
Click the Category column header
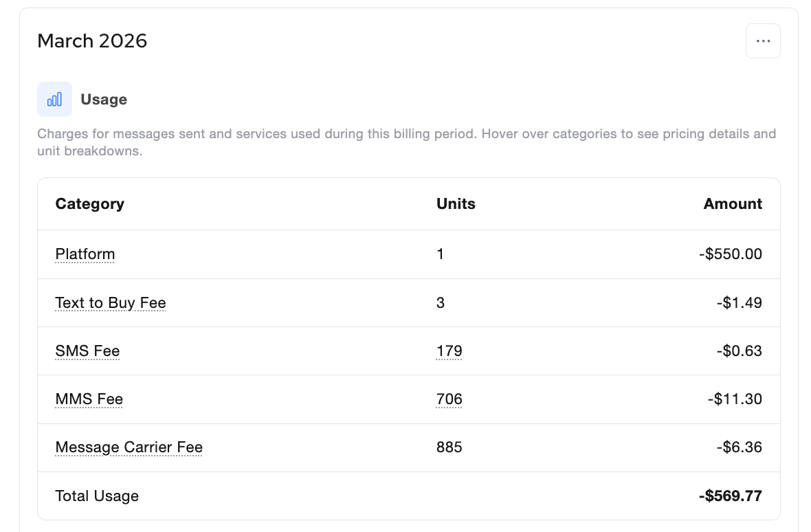pyautogui.click(x=90, y=204)
